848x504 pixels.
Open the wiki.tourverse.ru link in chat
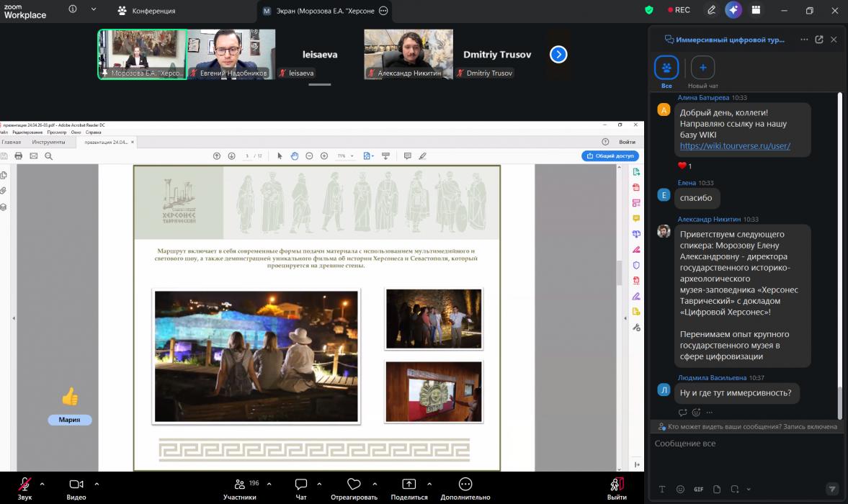click(735, 146)
